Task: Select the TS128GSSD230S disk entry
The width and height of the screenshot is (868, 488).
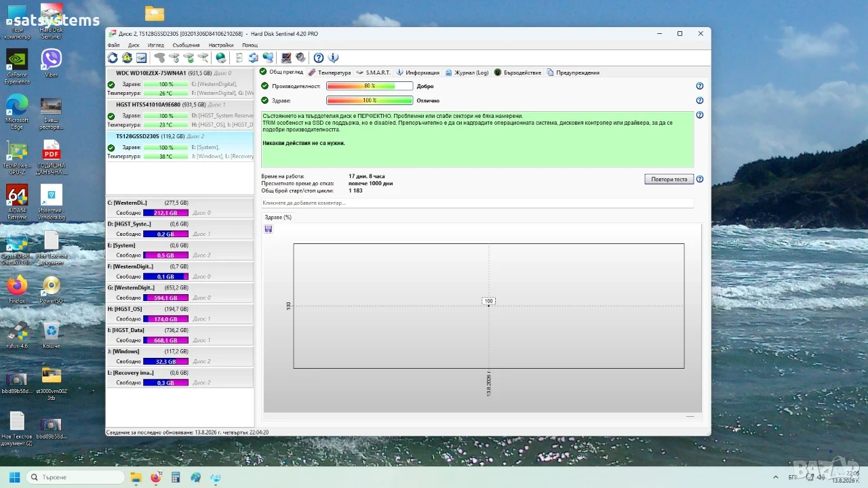Action: click(x=180, y=146)
